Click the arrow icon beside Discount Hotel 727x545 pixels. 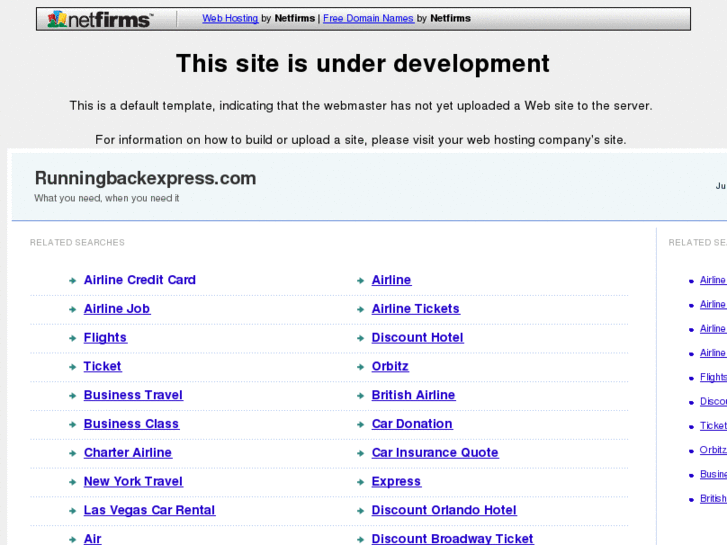(x=360, y=338)
